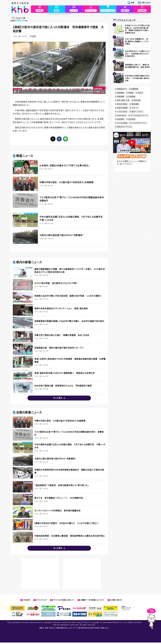The image size is (161, 644).
Task: Open the 関東の天気 news item
Action: tap(59, 524)
